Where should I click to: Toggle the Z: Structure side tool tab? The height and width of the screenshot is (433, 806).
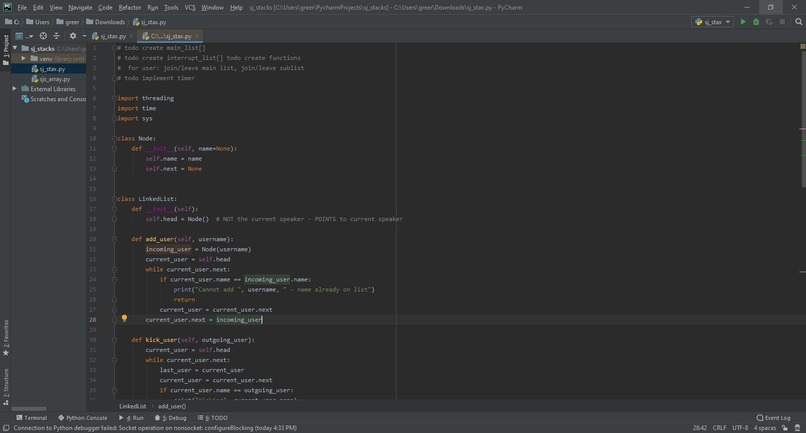tap(6, 387)
